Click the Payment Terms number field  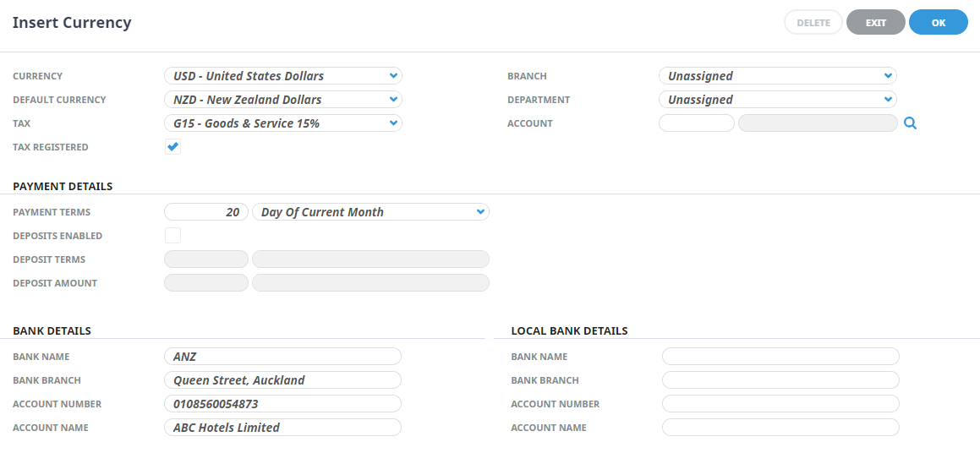(x=206, y=212)
